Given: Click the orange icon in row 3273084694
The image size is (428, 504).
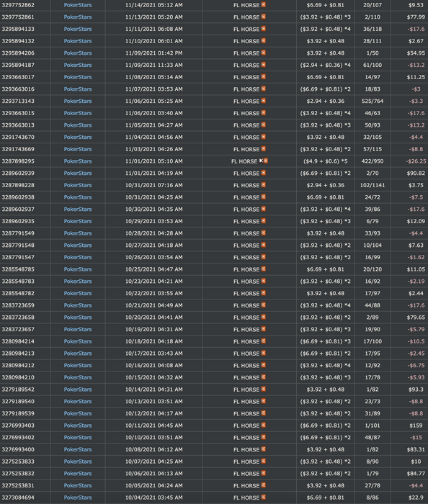Looking at the screenshot, I should tap(264, 497).
